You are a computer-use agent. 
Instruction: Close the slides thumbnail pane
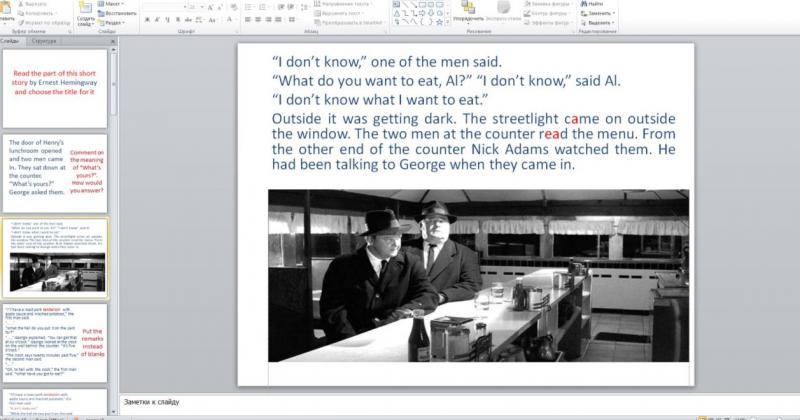[113, 41]
